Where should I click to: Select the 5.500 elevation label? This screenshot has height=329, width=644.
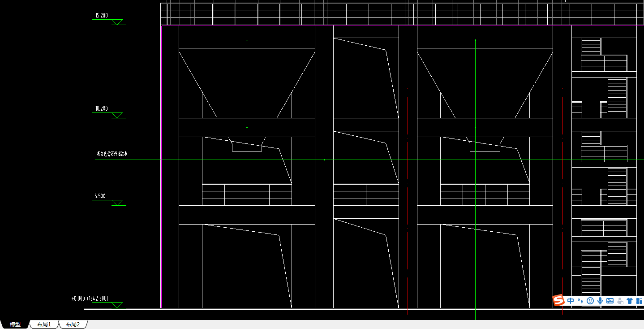point(100,196)
